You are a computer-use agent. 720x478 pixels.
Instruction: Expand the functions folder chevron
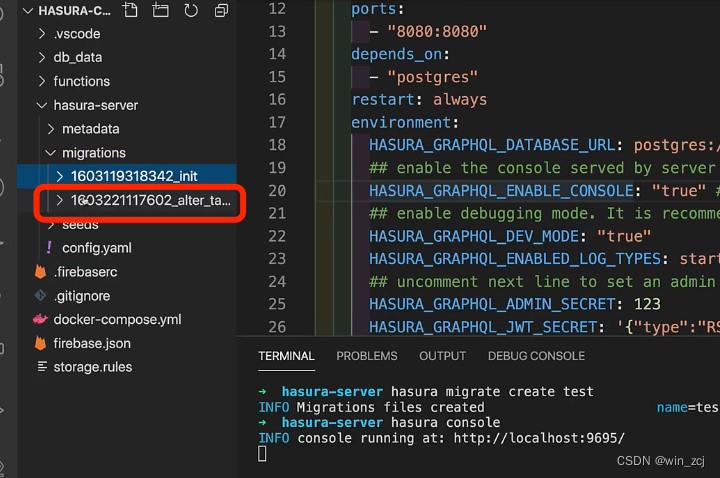42,81
